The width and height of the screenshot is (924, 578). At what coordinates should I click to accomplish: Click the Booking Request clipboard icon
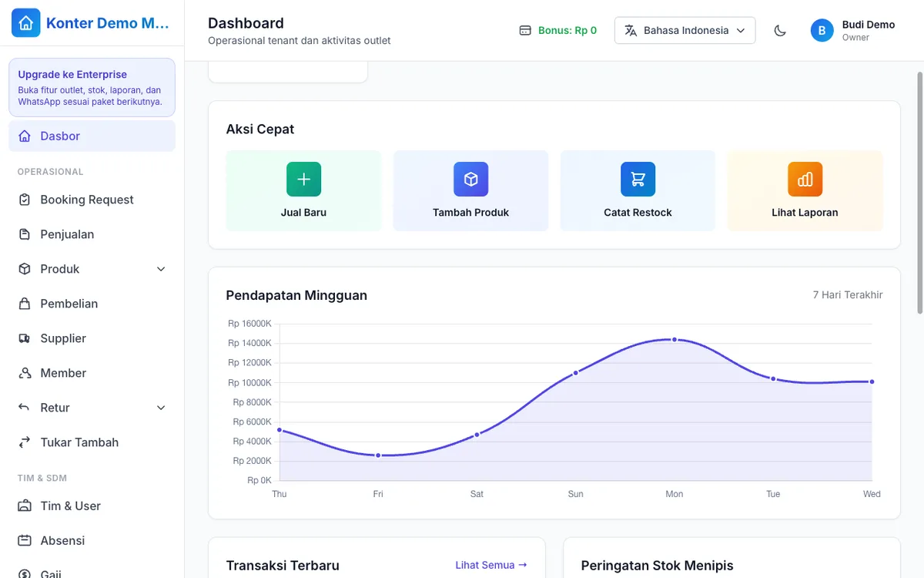click(x=25, y=200)
